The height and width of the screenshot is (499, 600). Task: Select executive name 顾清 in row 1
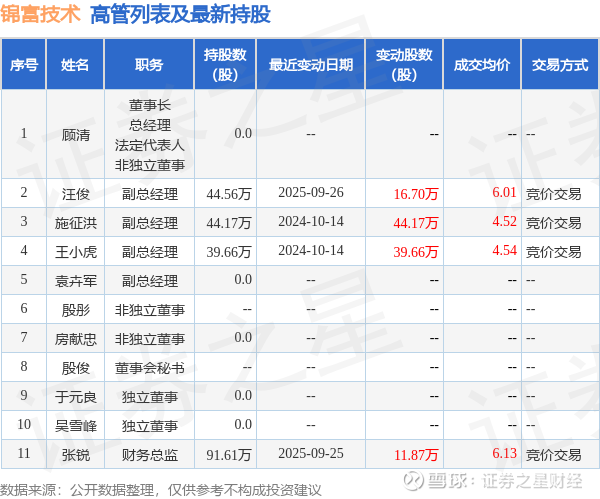pyautogui.click(x=76, y=135)
